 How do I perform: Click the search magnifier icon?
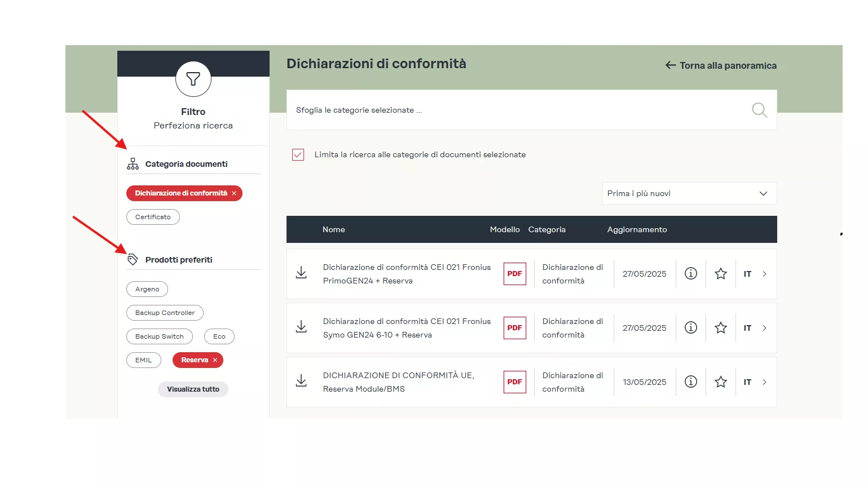(759, 110)
